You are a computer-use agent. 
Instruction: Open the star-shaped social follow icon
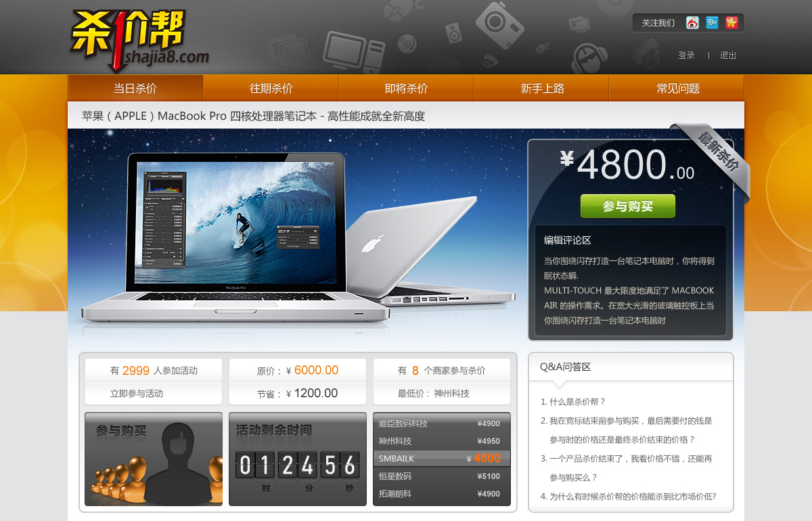tap(731, 23)
